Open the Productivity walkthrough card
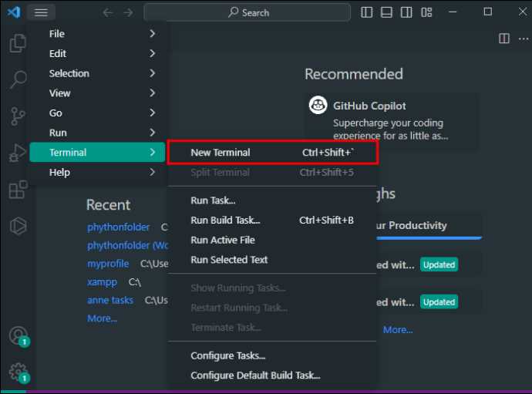 (x=429, y=227)
